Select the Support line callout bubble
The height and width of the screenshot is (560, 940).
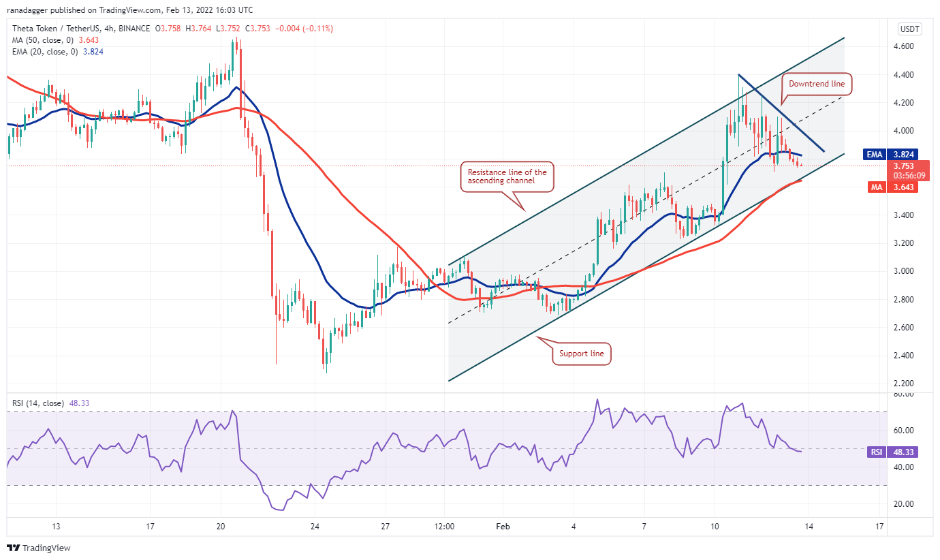coord(583,354)
